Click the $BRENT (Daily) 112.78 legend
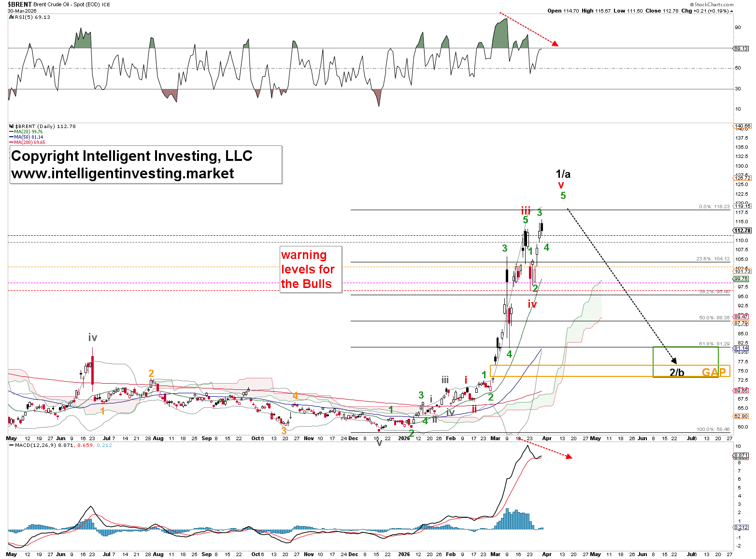The width and height of the screenshot is (756, 559). [43, 126]
